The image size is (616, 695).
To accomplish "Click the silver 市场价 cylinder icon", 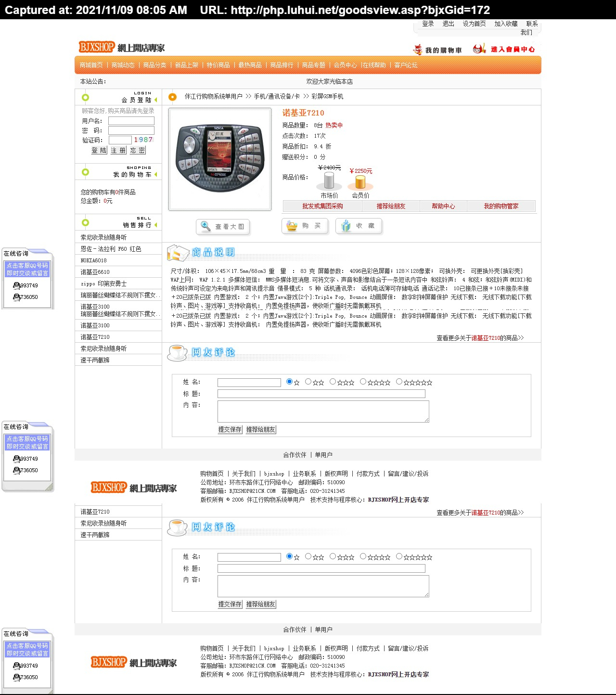I will [x=329, y=180].
